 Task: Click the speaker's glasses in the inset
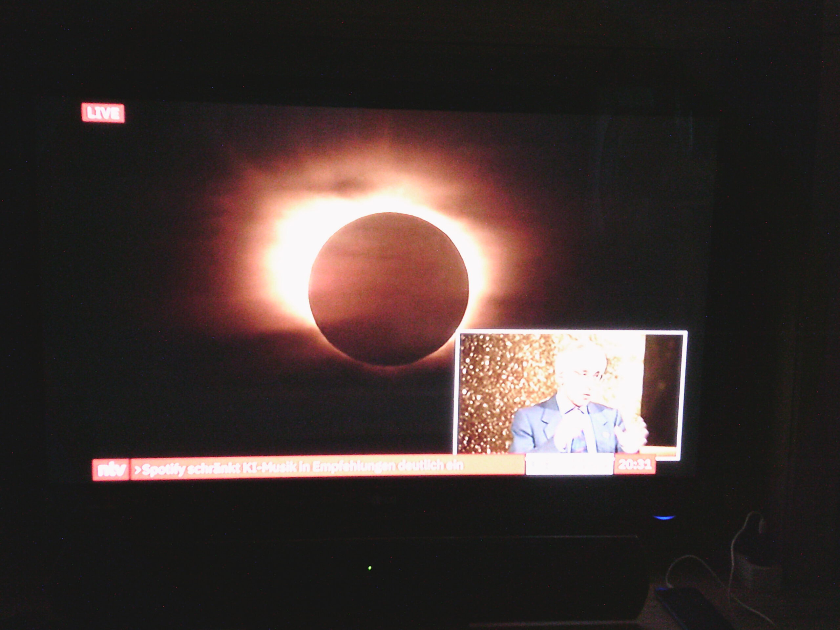[x=588, y=375]
